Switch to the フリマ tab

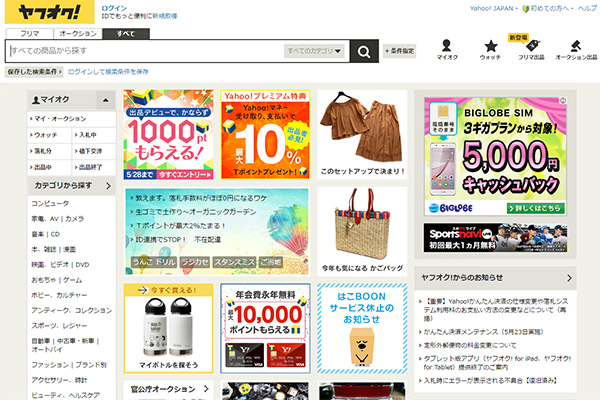(29, 34)
